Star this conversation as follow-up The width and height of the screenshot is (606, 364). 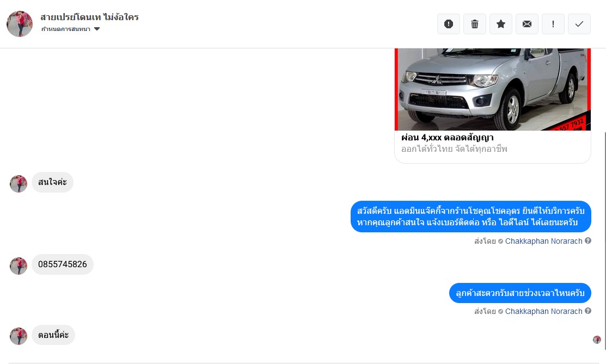point(501,24)
